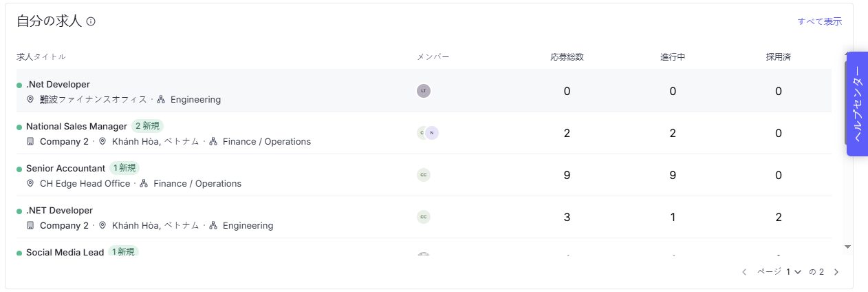
Task: Open the .Net Developer job posting
Action: coord(58,85)
